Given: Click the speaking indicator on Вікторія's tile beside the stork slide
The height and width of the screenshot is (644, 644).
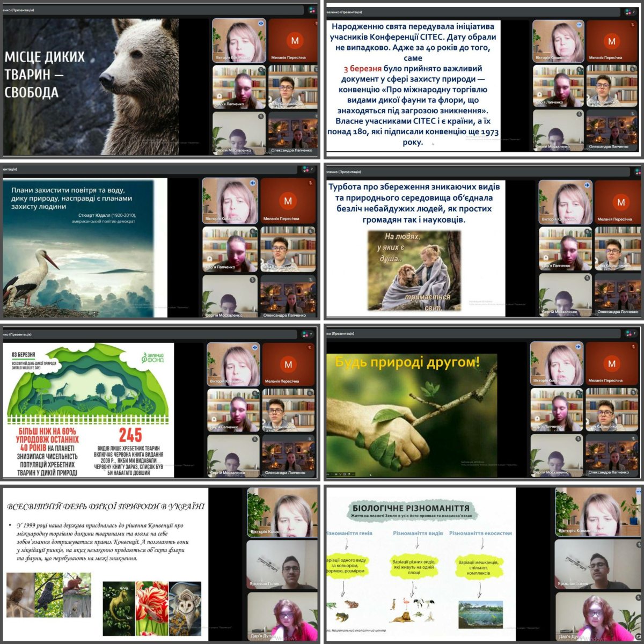Looking at the screenshot, I should coord(252,183).
